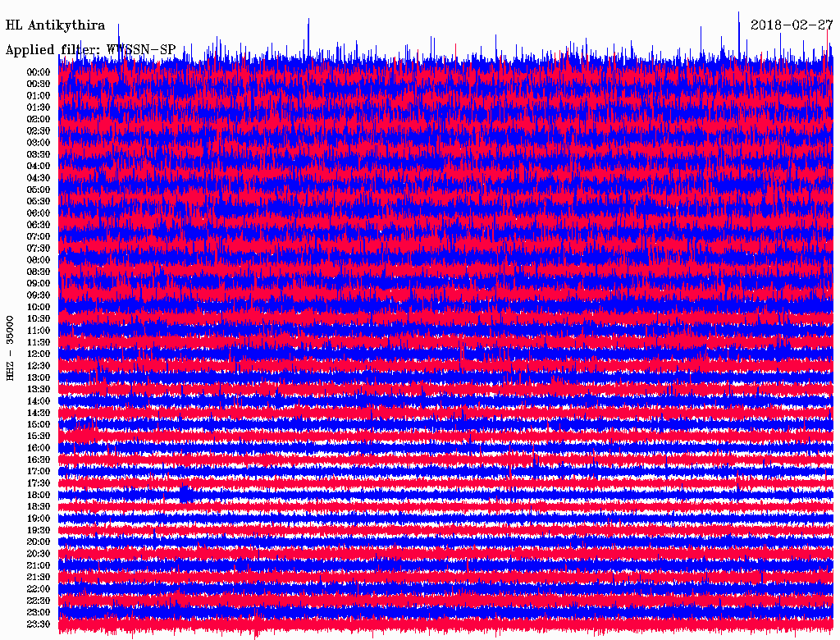Select the 14:30 time label
This screenshot has width=840, height=640.
tap(39, 413)
